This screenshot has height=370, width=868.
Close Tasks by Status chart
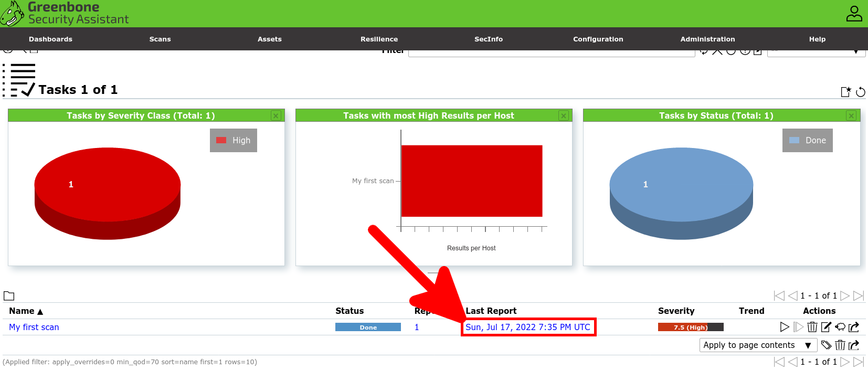tap(851, 115)
